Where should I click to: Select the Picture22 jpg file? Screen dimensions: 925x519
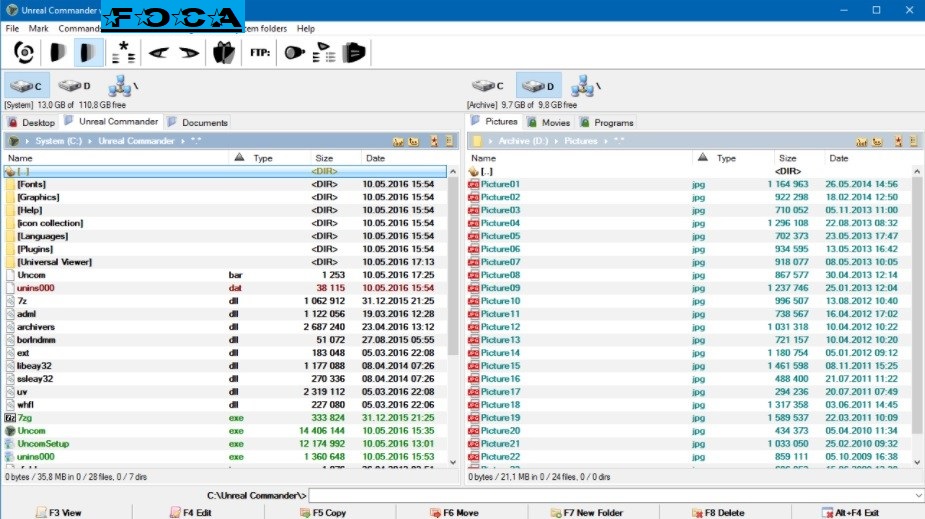pyautogui.click(x=689, y=456)
